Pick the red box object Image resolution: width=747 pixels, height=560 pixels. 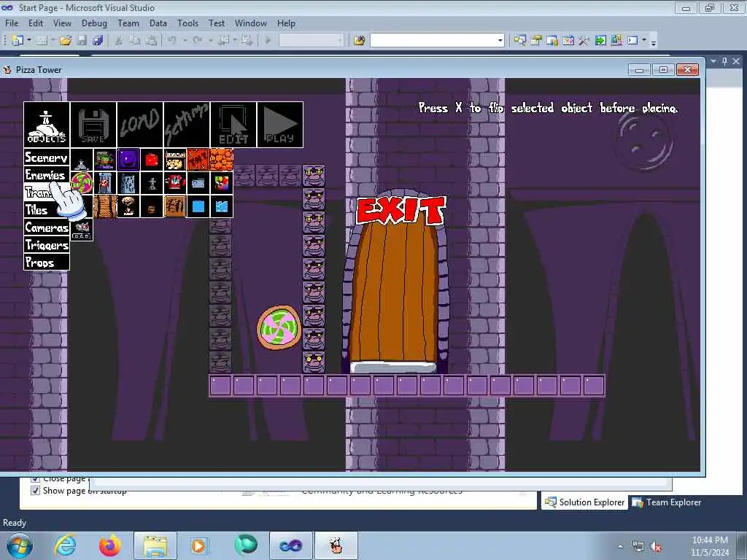[x=152, y=160]
